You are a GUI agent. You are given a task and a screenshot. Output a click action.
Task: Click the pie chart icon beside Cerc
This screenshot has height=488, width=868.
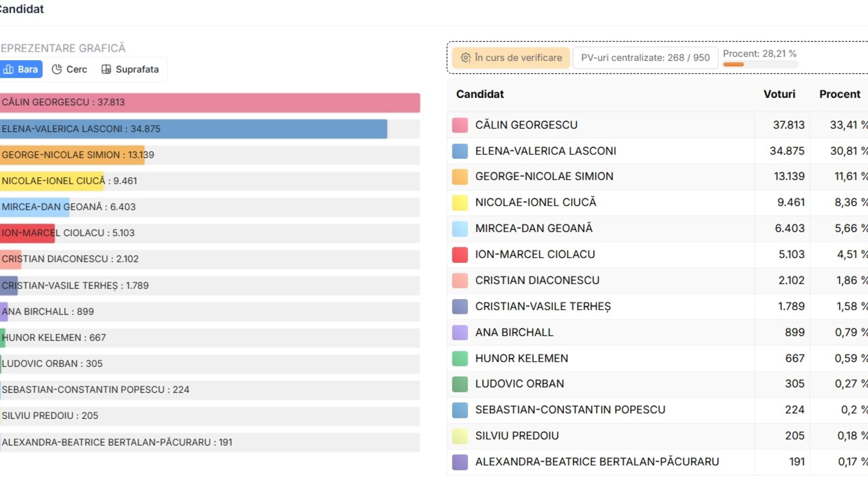point(56,69)
